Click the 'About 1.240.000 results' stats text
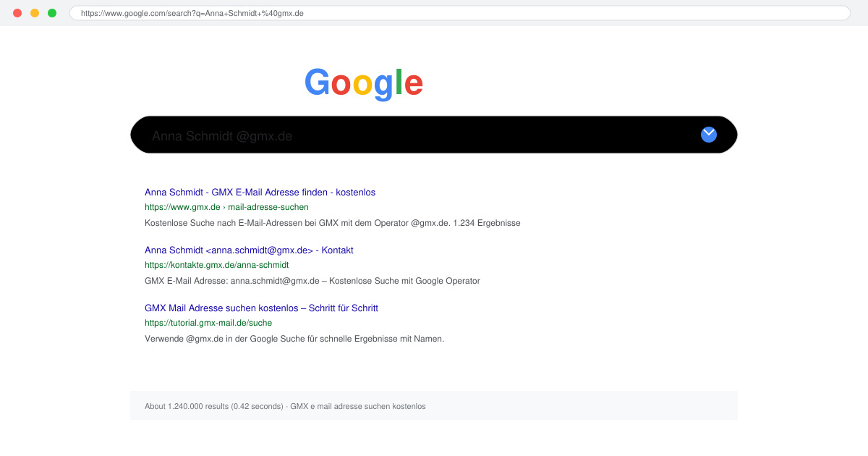This screenshot has width=868, height=456. 285,406
